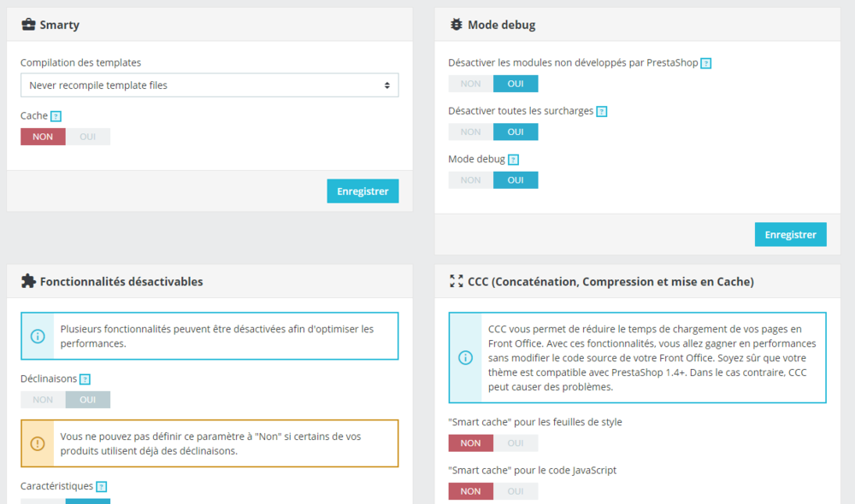Click the help icon next to Caractéristiques
Viewport: 855px width, 504px height.
[x=101, y=487]
